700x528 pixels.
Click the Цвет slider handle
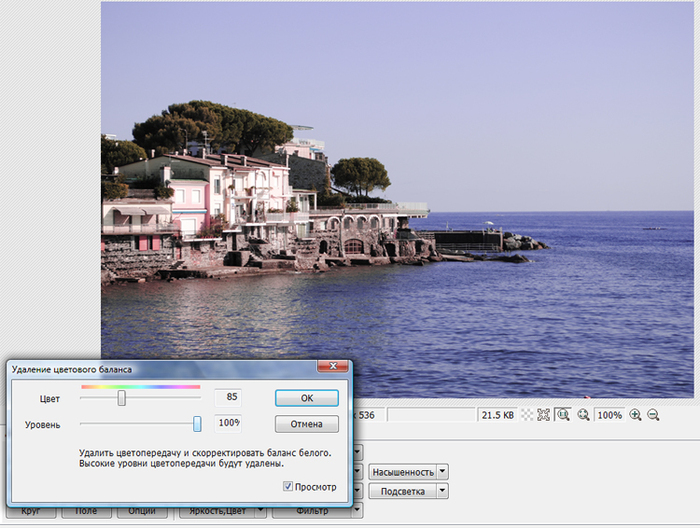click(121, 398)
